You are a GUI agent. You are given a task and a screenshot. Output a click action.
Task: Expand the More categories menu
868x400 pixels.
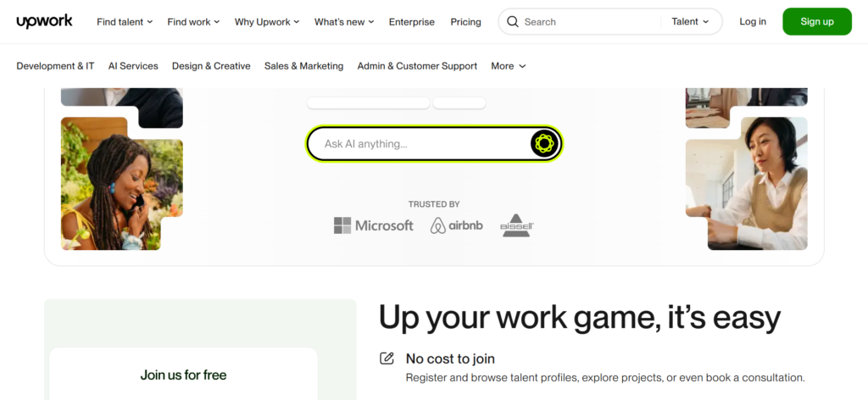pos(509,66)
